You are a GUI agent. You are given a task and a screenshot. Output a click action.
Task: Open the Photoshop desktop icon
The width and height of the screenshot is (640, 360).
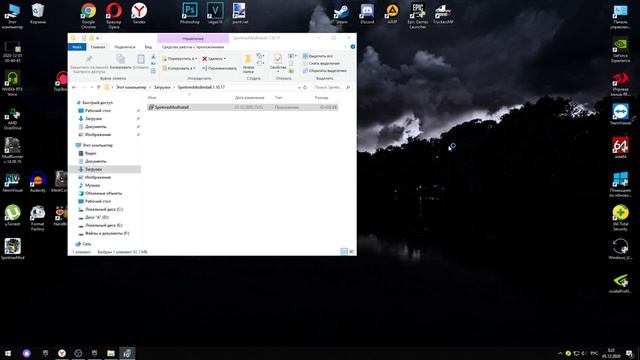tap(190, 13)
